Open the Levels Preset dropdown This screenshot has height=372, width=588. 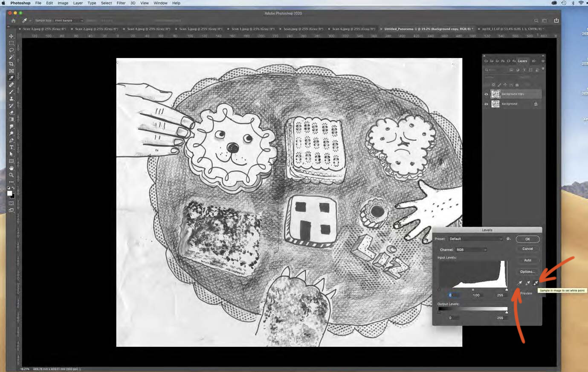(475, 239)
